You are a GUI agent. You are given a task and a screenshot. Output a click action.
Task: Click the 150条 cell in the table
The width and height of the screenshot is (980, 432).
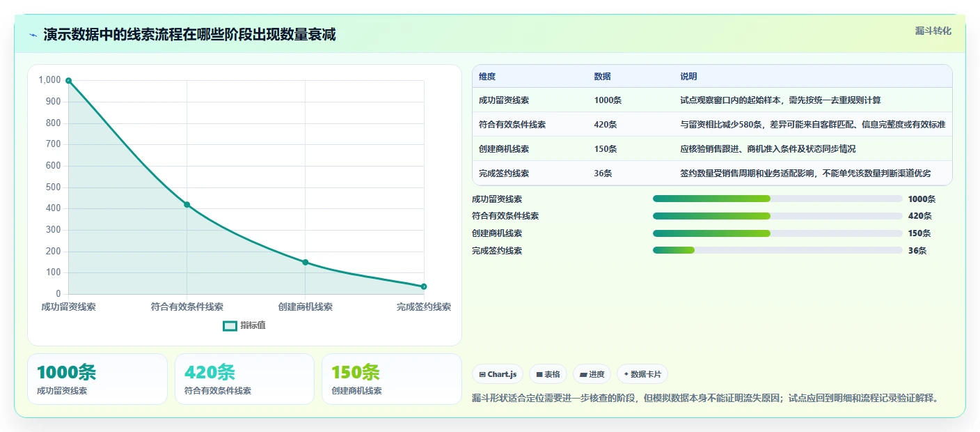tap(606, 149)
